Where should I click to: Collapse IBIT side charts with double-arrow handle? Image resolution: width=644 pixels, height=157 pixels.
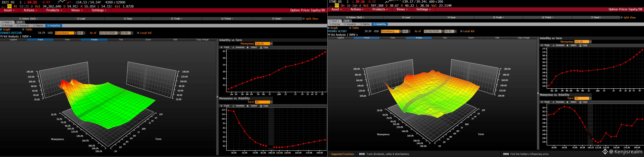[217, 97]
